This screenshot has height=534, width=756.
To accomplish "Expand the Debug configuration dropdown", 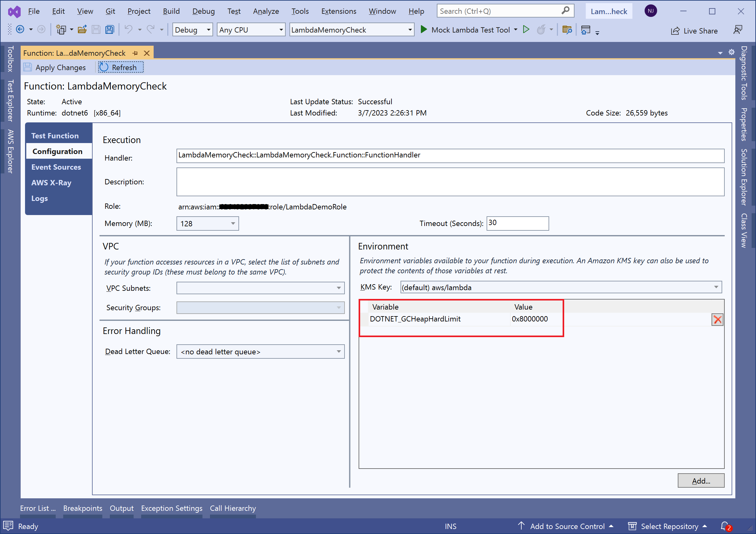I will tap(208, 30).
